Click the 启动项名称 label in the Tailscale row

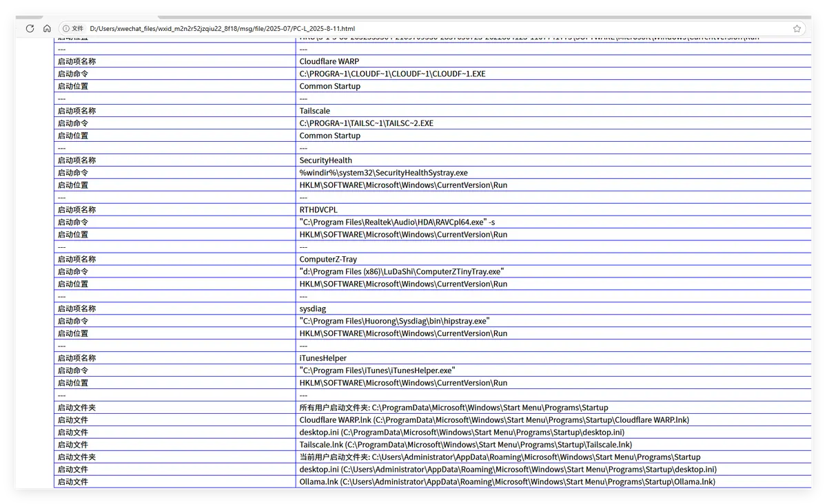pyautogui.click(x=76, y=111)
